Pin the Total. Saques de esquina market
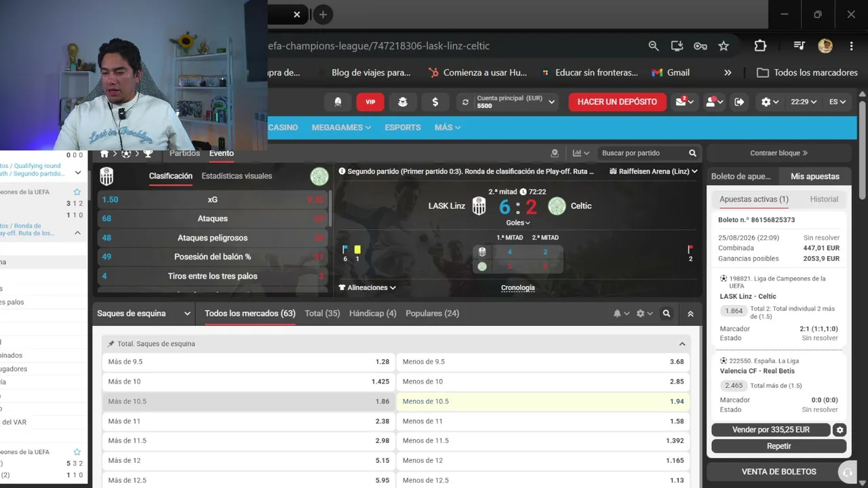The image size is (868, 488). click(111, 344)
